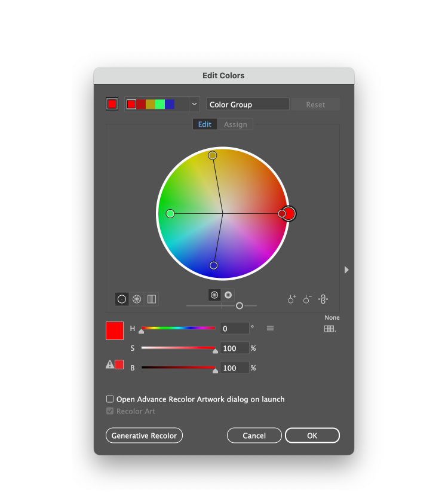Viewport: 448px width, 496px height.
Task: Click the wheel brightness adjustment slider
Action: coord(222,305)
